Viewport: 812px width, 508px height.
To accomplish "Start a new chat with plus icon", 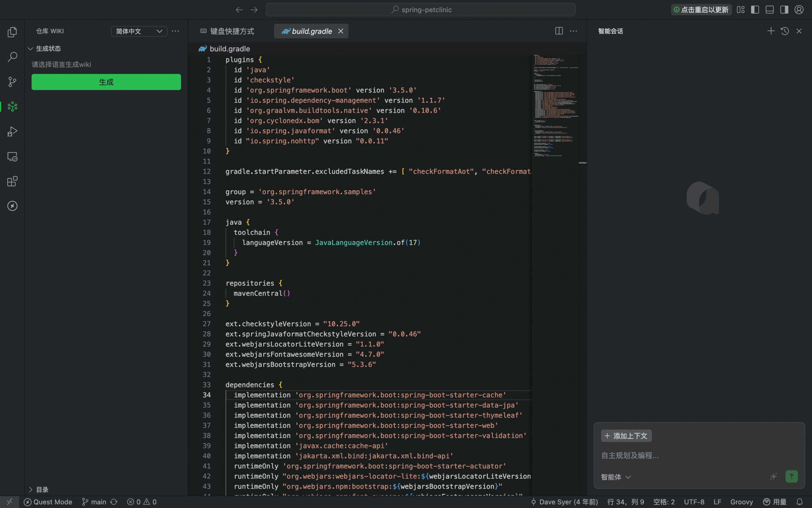I will click(771, 31).
